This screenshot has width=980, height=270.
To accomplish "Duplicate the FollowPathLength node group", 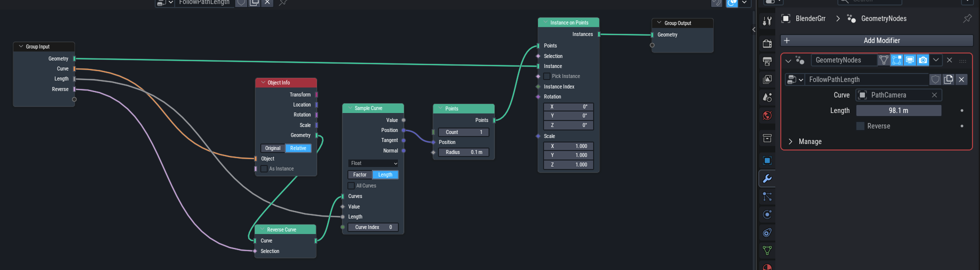I will pyautogui.click(x=948, y=79).
